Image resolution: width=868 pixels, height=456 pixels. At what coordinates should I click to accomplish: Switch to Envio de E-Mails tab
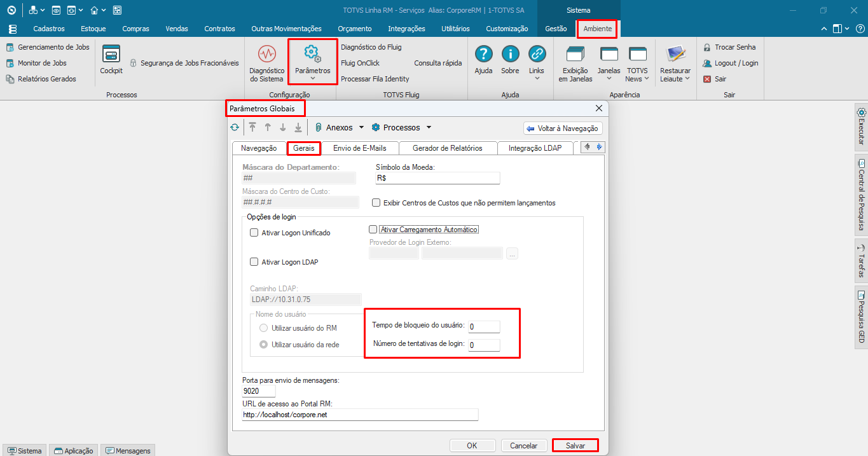360,148
